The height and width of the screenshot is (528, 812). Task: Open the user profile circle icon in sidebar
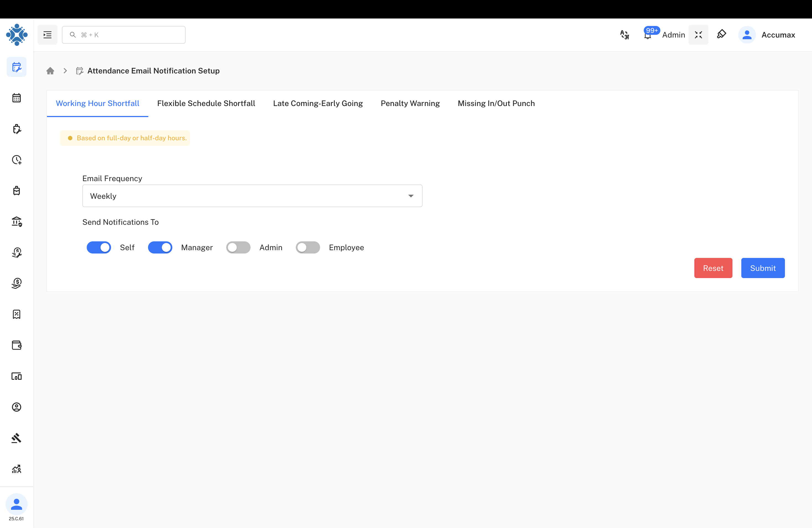coord(16,407)
